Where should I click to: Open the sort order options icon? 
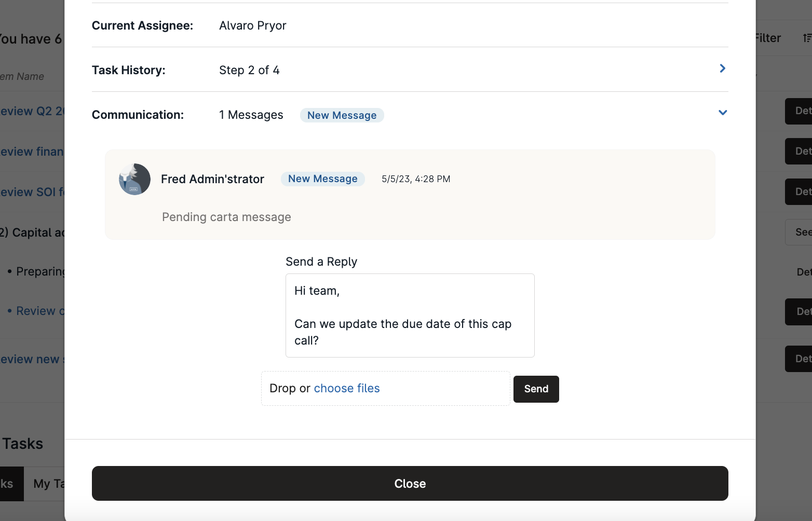806,38
